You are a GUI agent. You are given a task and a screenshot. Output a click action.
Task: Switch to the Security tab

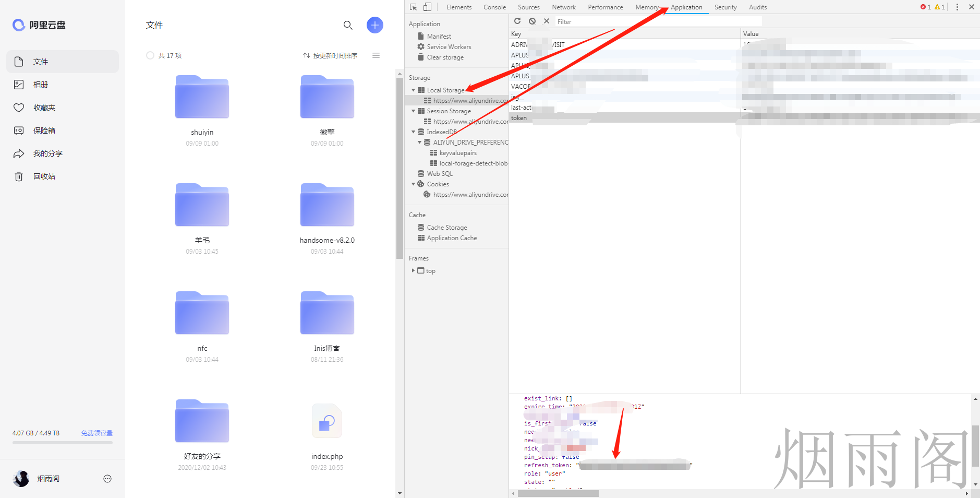725,7
